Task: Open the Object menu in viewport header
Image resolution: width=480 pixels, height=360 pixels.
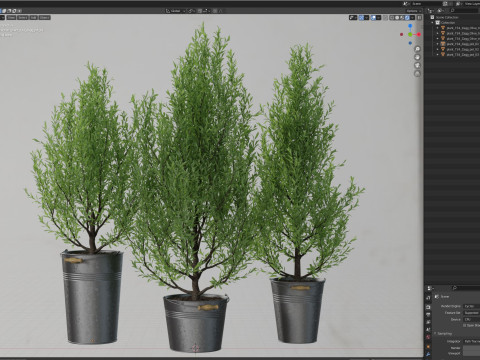Action: tap(44, 17)
